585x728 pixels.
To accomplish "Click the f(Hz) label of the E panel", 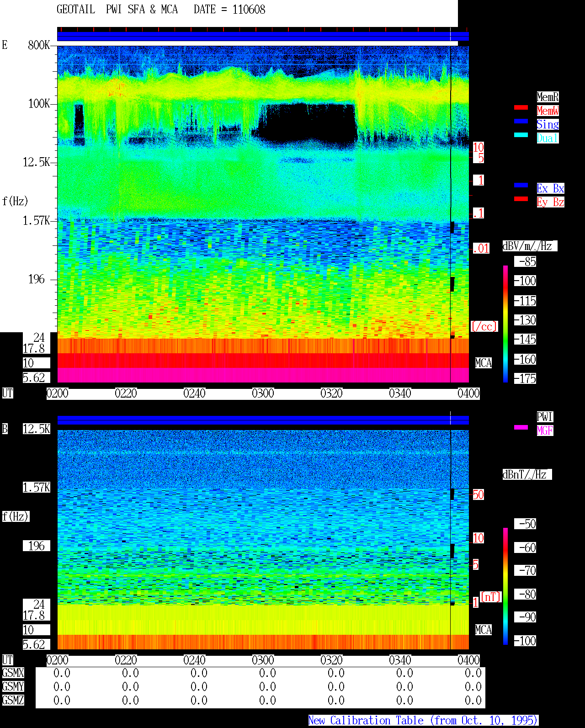I will [x=15, y=201].
